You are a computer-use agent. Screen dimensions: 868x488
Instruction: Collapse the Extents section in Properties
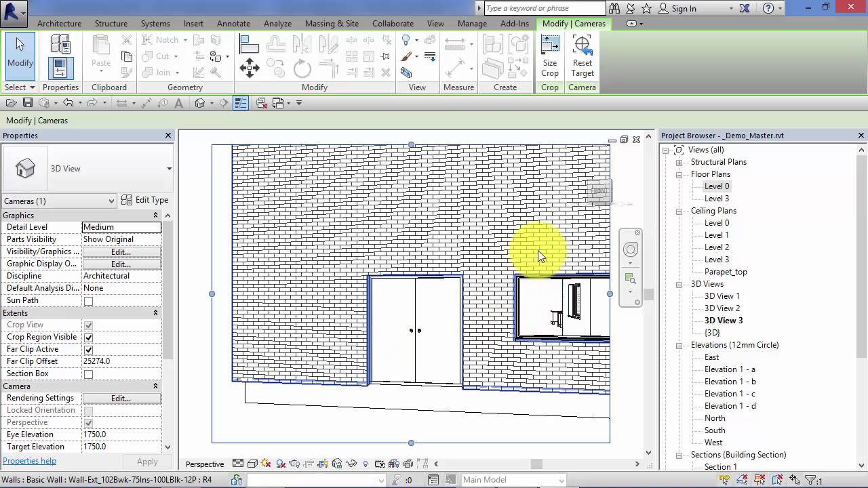tap(155, 313)
